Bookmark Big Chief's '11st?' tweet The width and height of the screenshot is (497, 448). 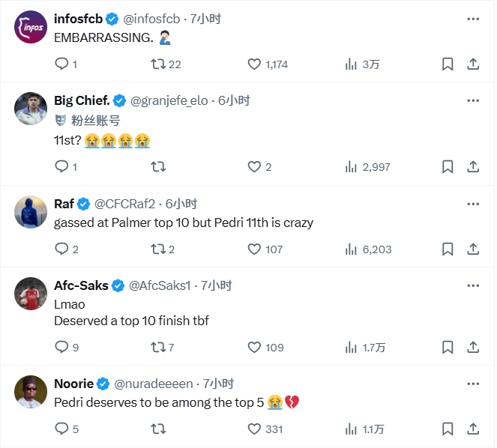pyautogui.click(x=448, y=167)
